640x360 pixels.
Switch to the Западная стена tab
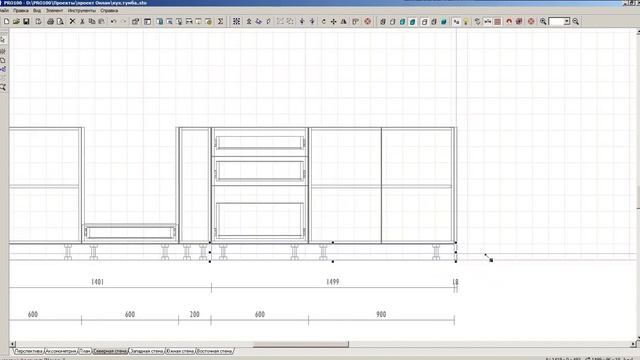pos(147,351)
